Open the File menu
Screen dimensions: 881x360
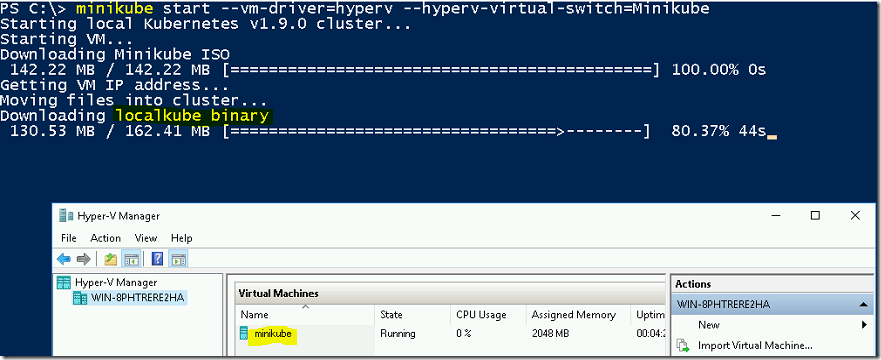click(x=69, y=238)
